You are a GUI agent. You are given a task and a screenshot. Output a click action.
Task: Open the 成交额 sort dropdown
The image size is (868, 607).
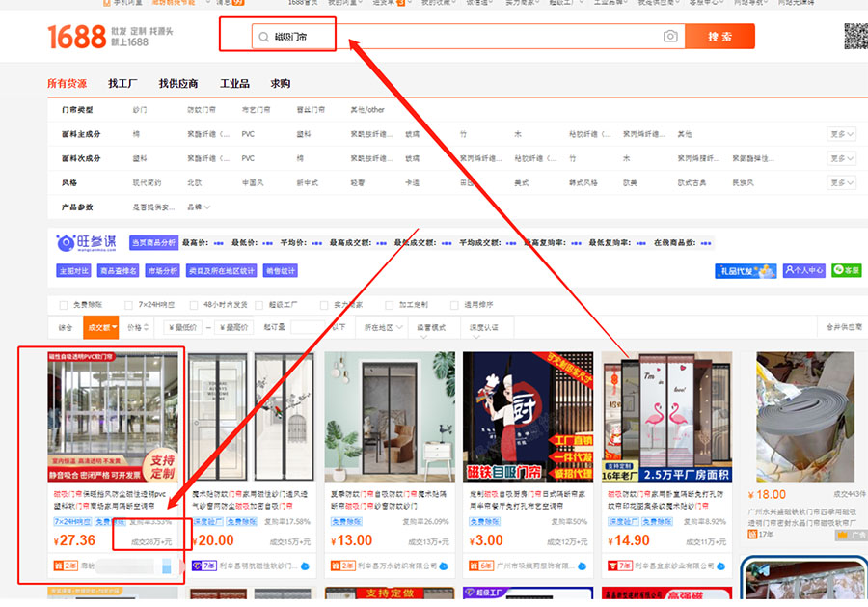point(100,327)
